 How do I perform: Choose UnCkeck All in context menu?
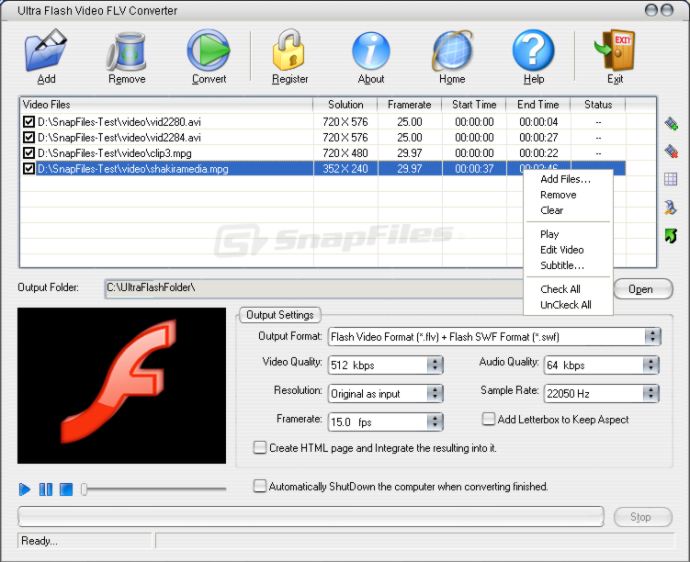pos(565,305)
